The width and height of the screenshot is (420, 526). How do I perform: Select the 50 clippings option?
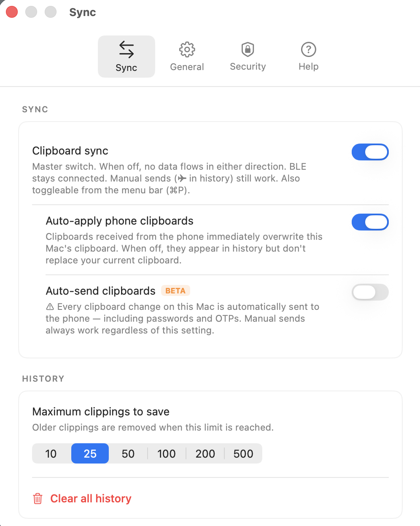pos(128,453)
